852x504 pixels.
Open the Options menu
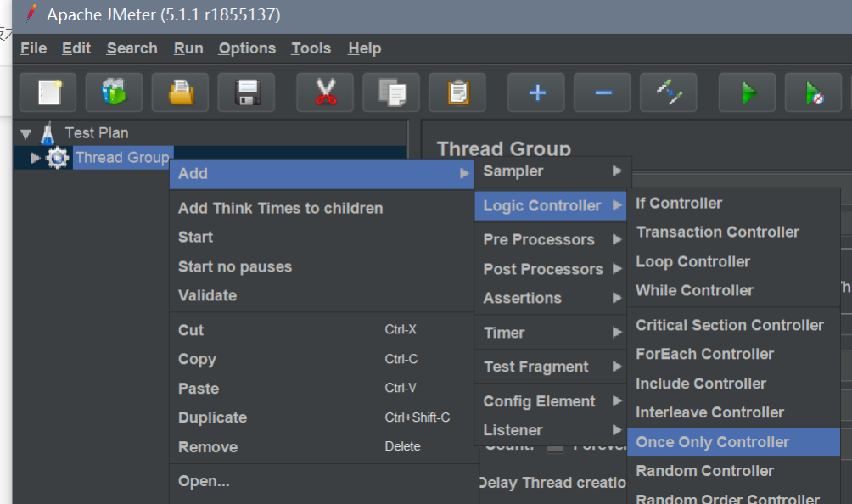click(247, 48)
